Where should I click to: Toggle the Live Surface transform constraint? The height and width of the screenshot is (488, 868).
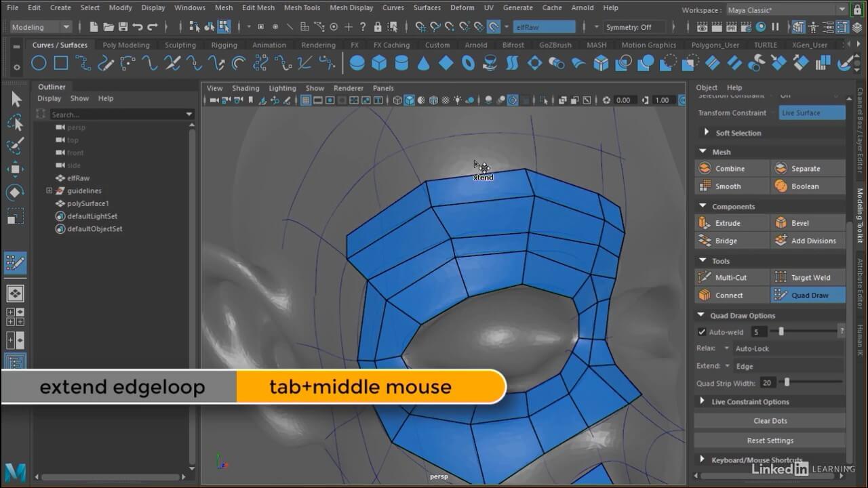[x=812, y=113]
